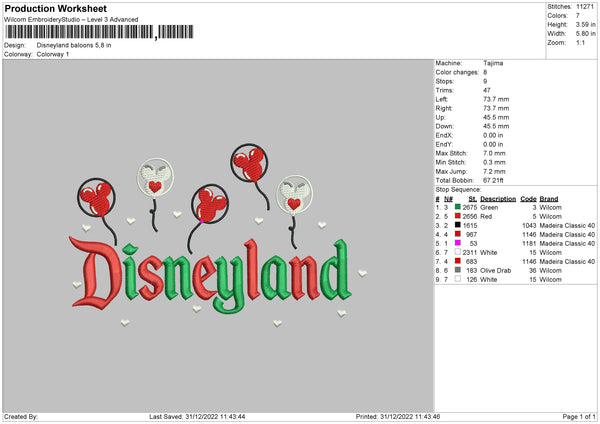Screen dimensions: 600x424
Task: Click the Color changes label
Action: click(x=457, y=72)
